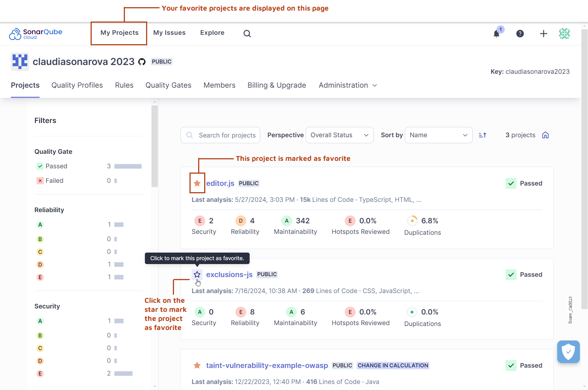Click the SonarQube Cloud logo
Screen dimensions: 588x390
[x=35, y=33]
